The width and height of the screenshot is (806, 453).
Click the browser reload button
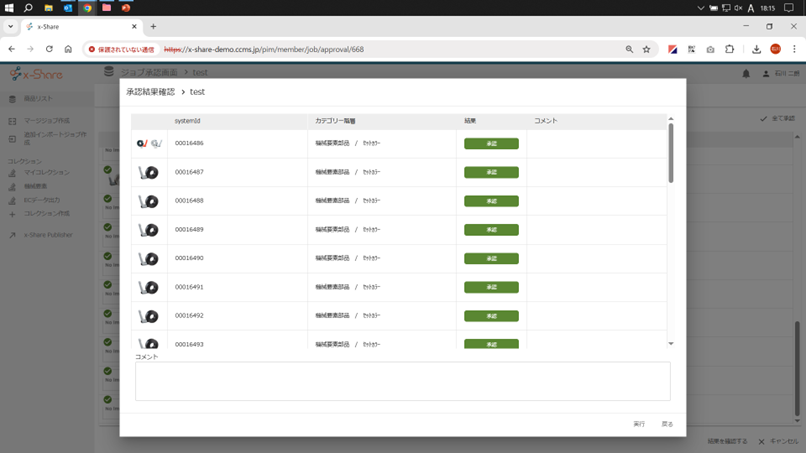49,49
